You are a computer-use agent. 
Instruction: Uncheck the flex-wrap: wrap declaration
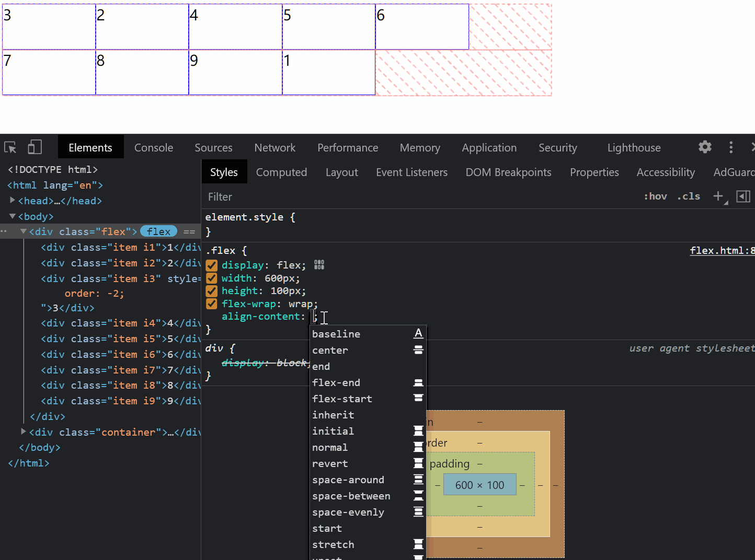click(x=212, y=304)
